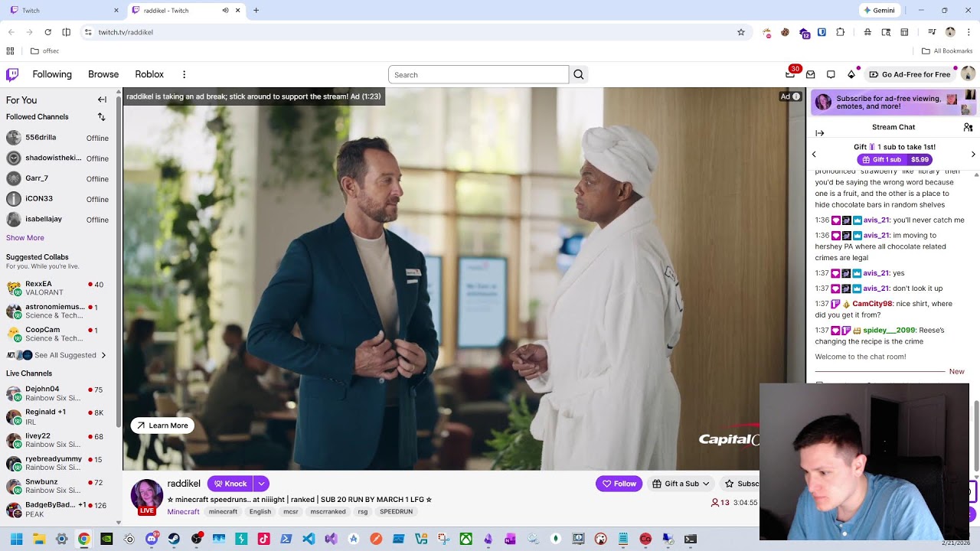Open Twitch notifications inbox icon
The height and width of the screenshot is (551, 980).
pyautogui.click(x=810, y=74)
